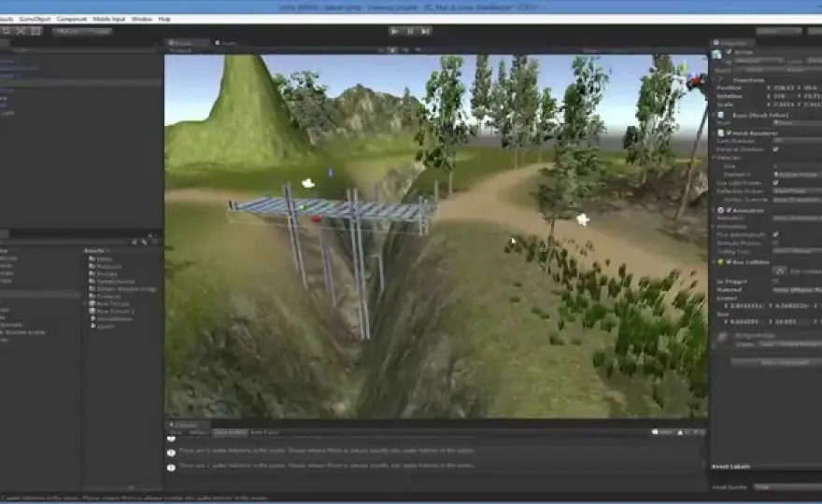Expand the Animations list
The image size is (822, 504).
(714, 226)
